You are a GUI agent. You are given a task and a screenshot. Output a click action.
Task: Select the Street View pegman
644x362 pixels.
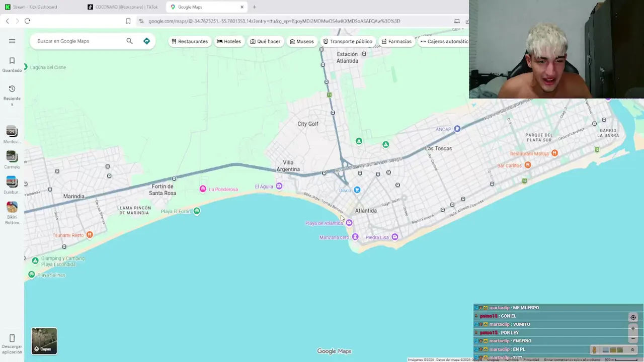594,350
